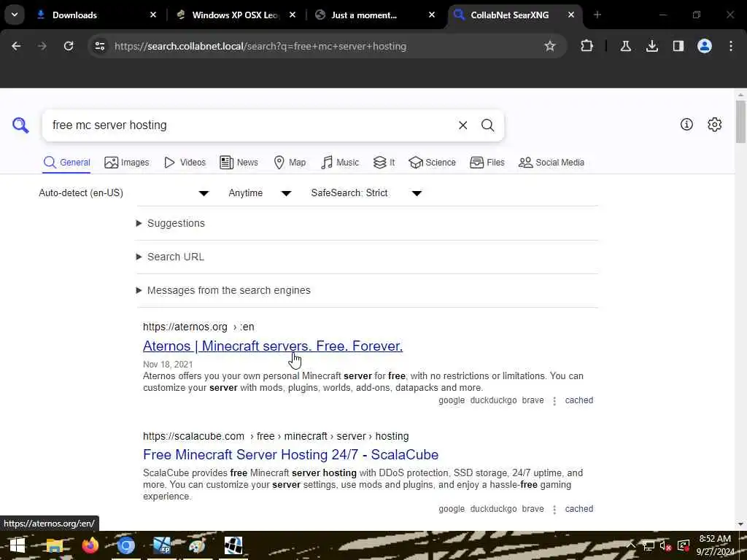Switch to the Downloads tab
The height and width of the screenshot is (560, 747).
pyautogui.click(x=96, y=15)
